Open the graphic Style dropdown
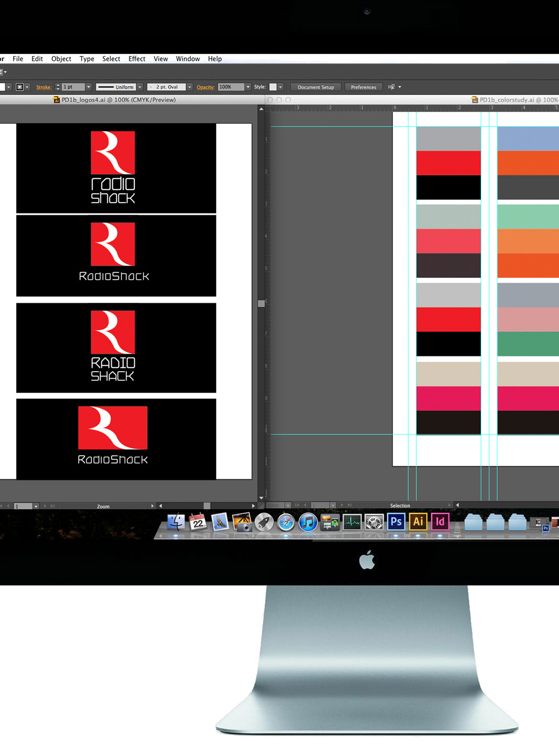This screenshot has width=559, height=756. coord(281,87)
